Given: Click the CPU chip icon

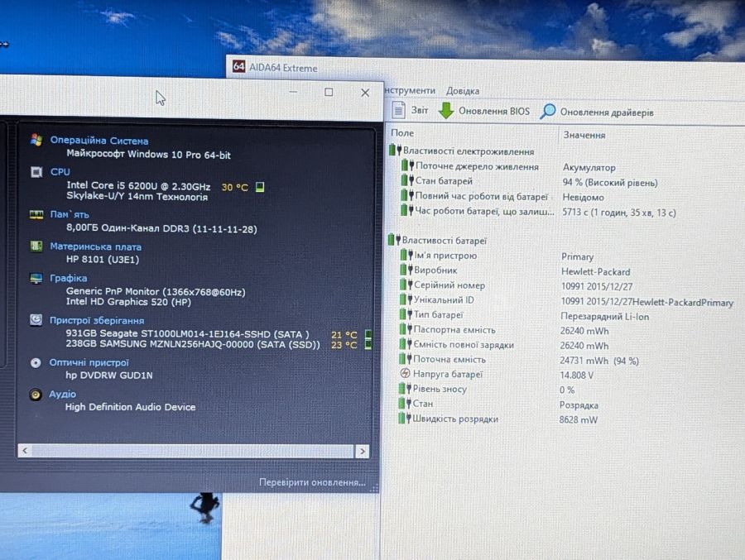Looking at the screenshot, I should point(36,172).
